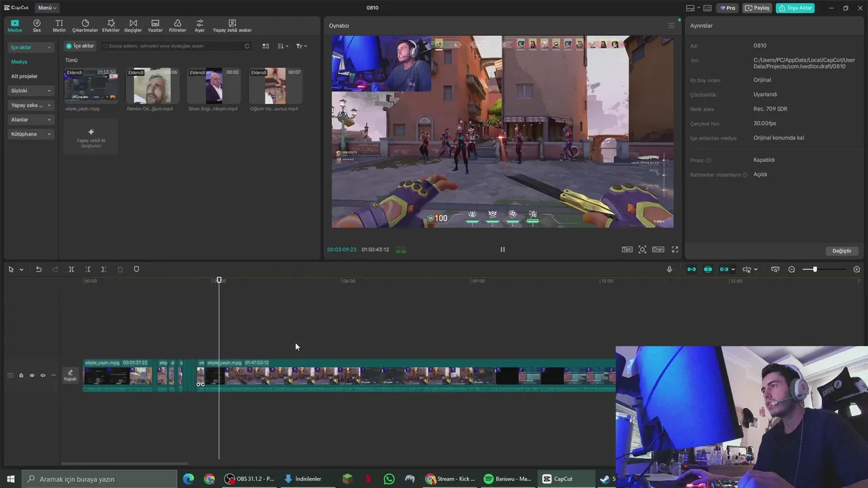Click the preview zoom-to-fit icon
868x488 pixels.
(x=642, y=249)
